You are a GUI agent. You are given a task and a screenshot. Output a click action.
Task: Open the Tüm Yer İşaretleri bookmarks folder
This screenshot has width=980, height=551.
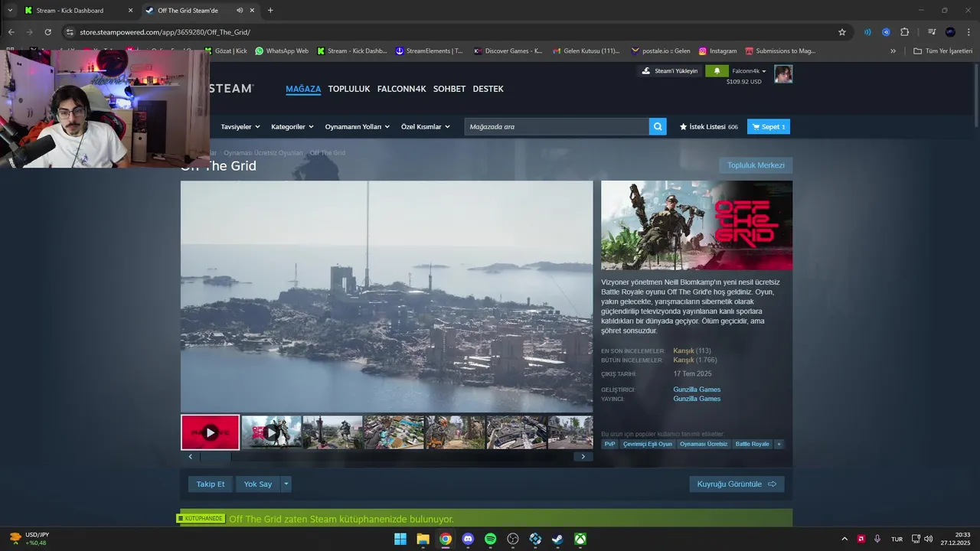(942, 51)
